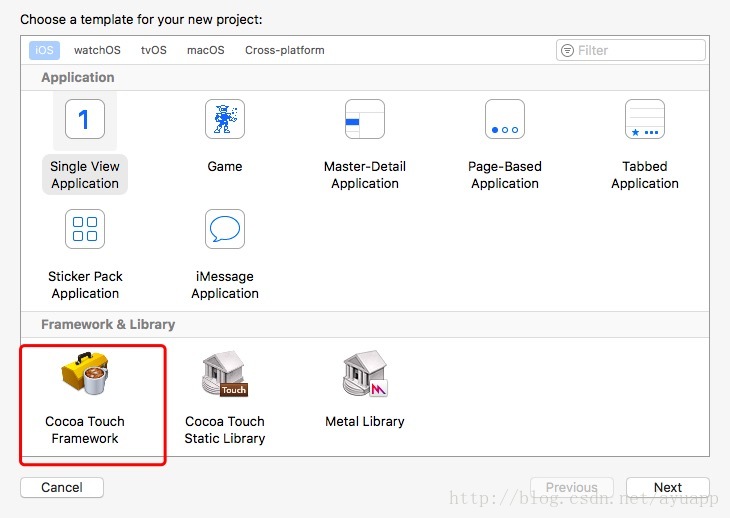Focus the Filter text field

click(x=631, y=50)
